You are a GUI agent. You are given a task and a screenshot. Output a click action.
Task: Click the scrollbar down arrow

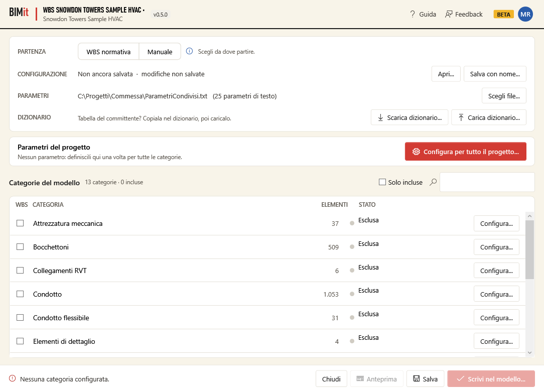pyautogui.click(x=529, y=352)
